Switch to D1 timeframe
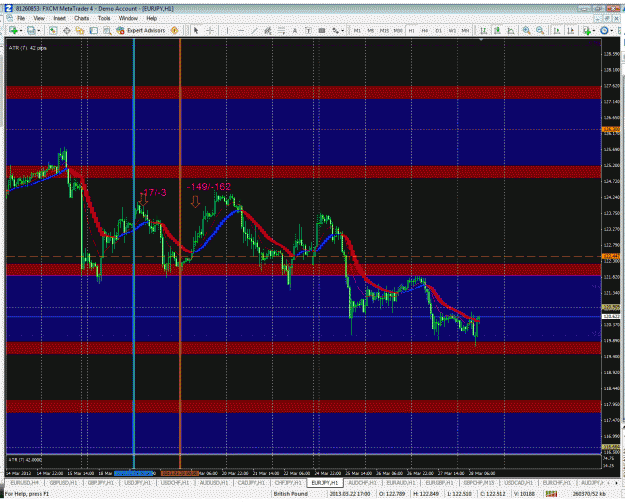The image size is (625, 502). 438,30
